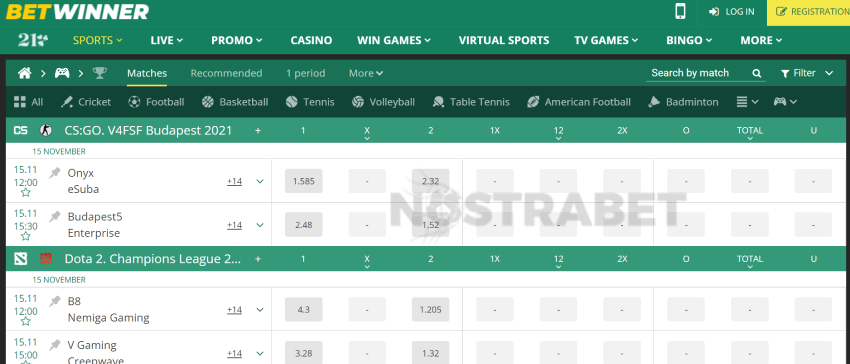The width and height of the screenshot is (850, 364).
Task: Expand the Dota 2 Champions League plus button
Action: tap(258, 259)
